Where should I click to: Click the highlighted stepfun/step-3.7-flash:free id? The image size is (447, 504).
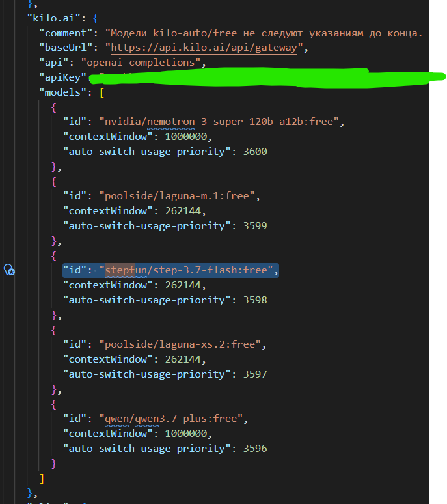[x=186, y=270]
